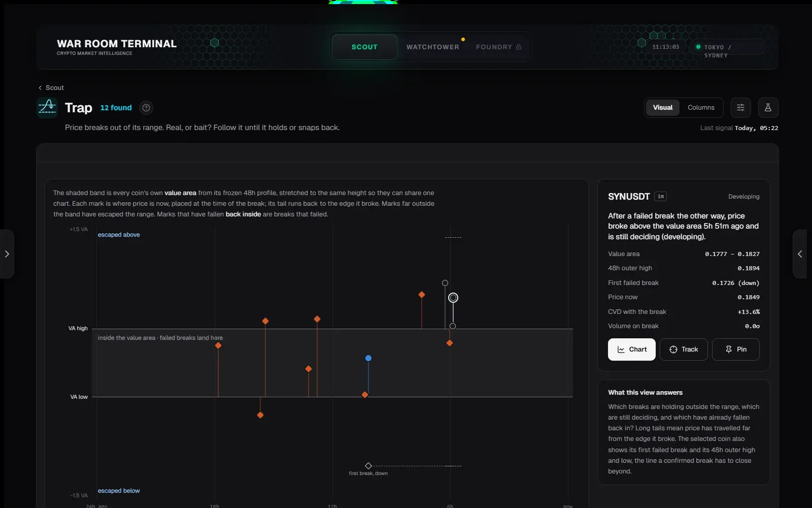Click the 'escaped above' label
This screenshot has width=812, height=508.
click(x=119, y=235)
